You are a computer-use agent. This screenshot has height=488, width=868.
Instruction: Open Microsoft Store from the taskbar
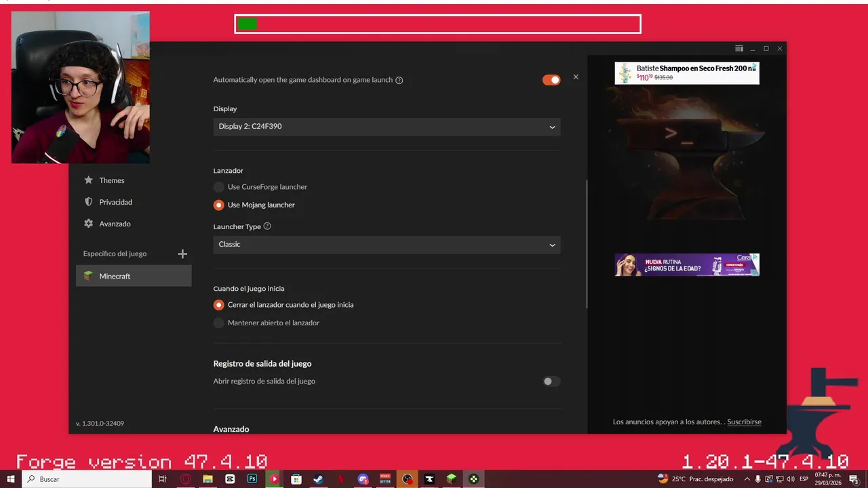pos(296,479)
